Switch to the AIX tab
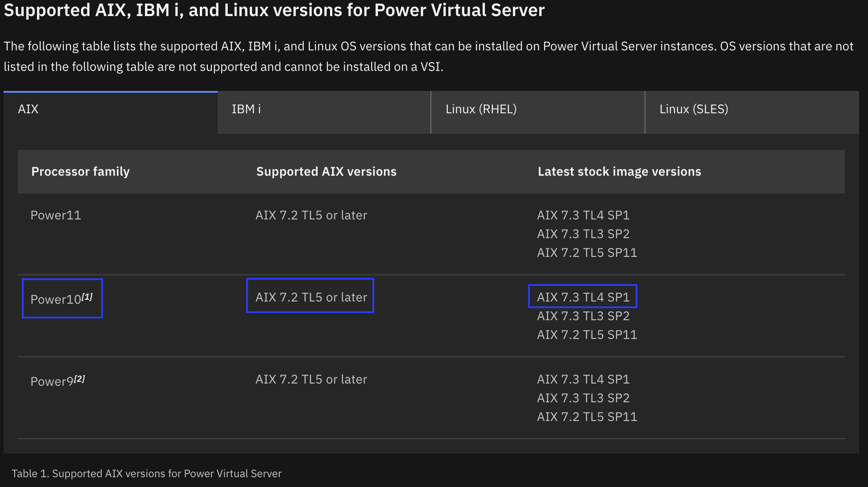This screenshot has height=487, width=868. [x=111, y=112]
